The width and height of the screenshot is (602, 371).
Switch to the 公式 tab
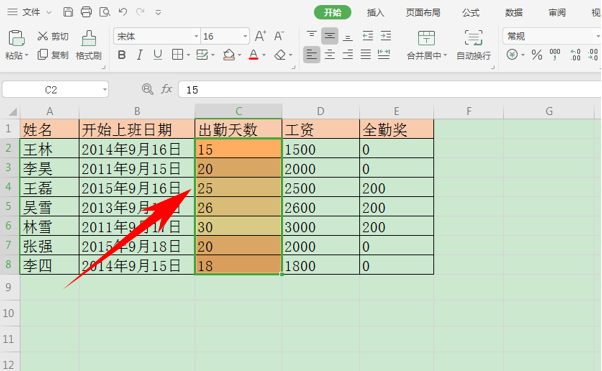coord(470,13)
